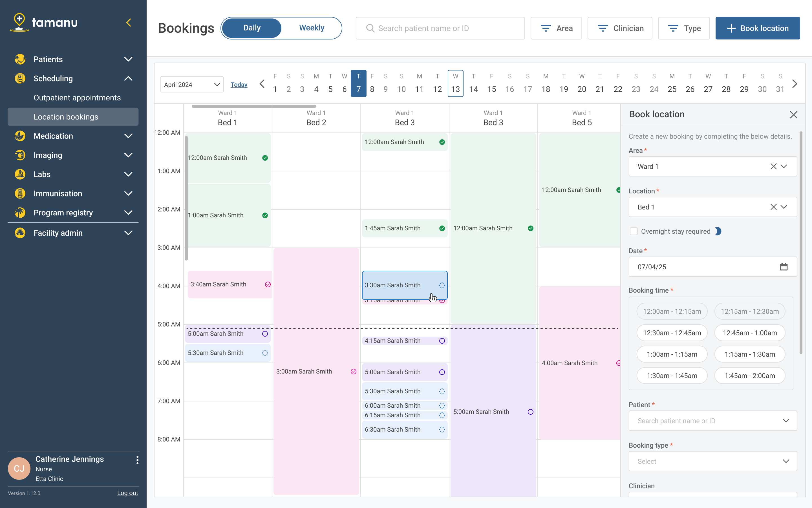Screen dimensions: 812x508
Task: Click the Labs microscope icon
Action: (x=20, y=174)
